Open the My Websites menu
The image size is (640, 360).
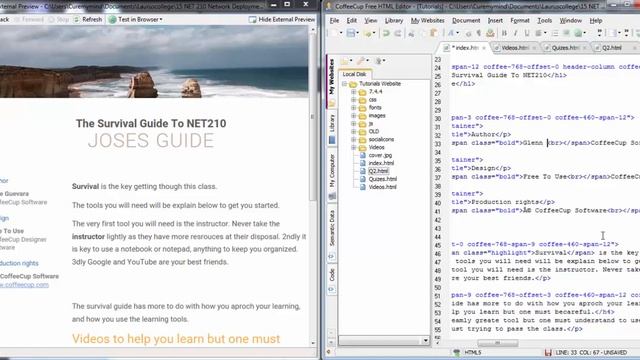coord(427,20)
